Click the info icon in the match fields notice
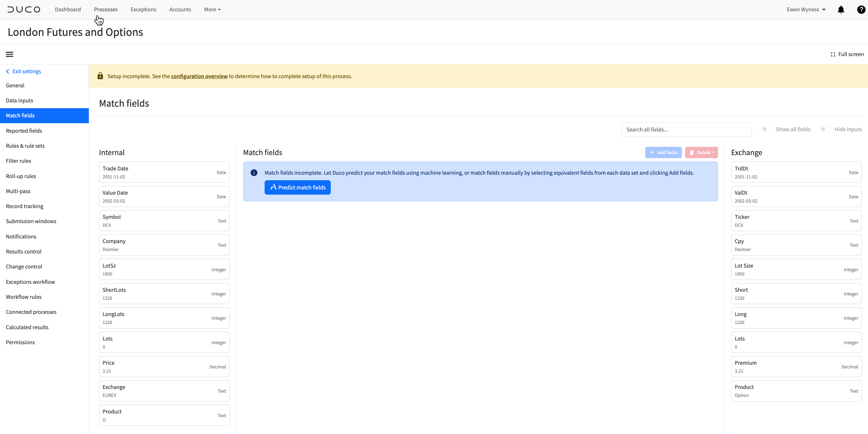The width and height of the screenshot is (868, 434). pyautogui.click(x=254, y=172)
